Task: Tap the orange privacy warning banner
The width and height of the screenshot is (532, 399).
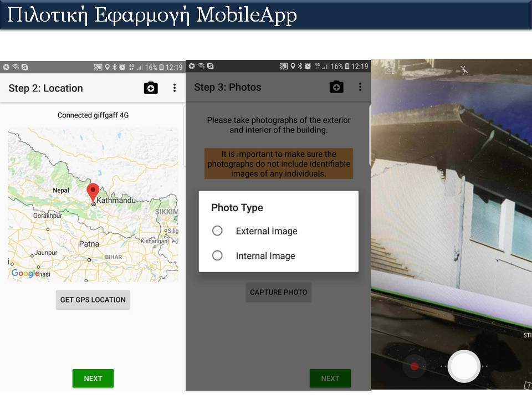Action: (279, 163)
